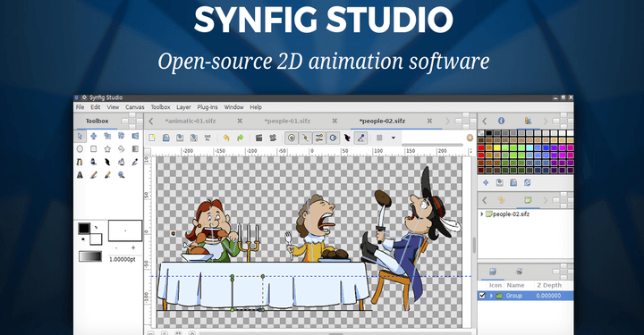Click the Name column header
Image resolution: width=644 pixels, height=335 pixels.
click(515, 285)
